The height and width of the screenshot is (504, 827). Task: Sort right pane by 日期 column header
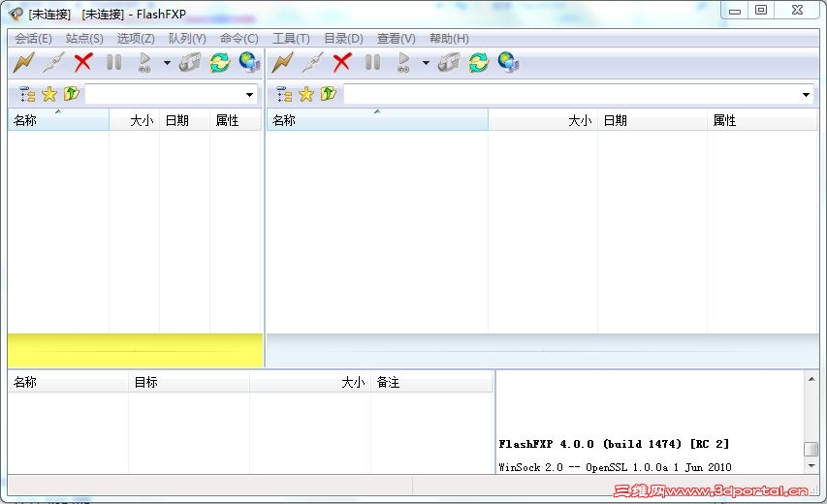point(652,120)
